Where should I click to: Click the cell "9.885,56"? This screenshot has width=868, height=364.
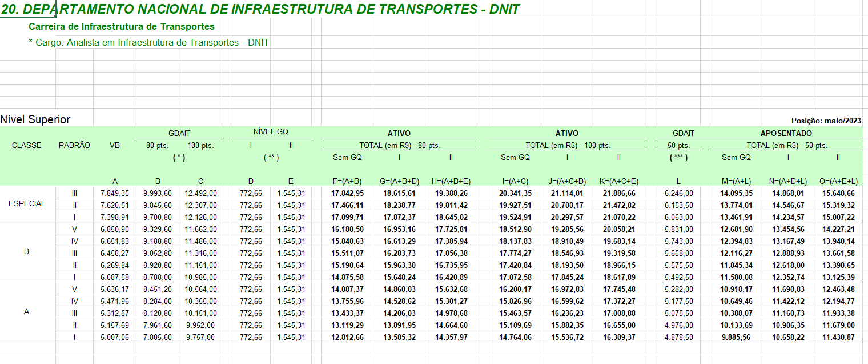click(737, 337)
